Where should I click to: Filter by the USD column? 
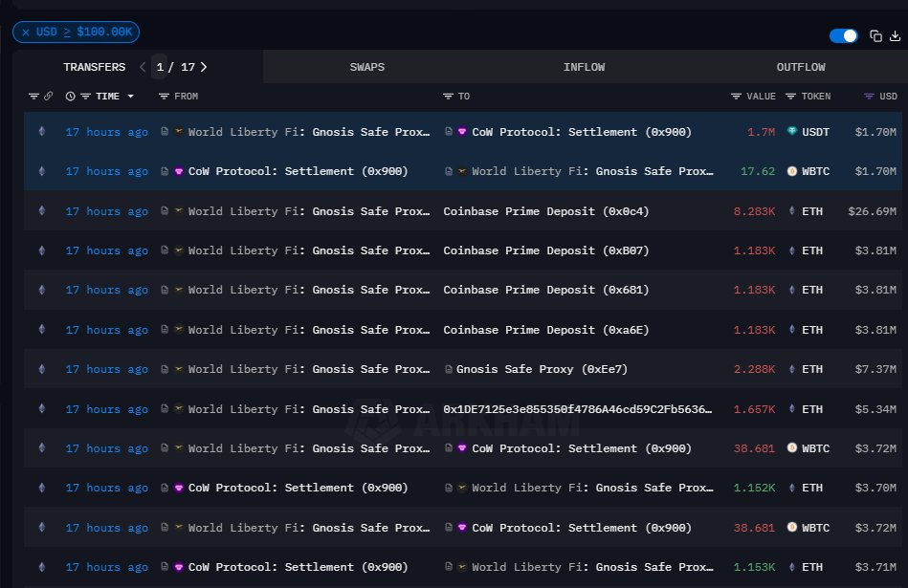point(869,96)
